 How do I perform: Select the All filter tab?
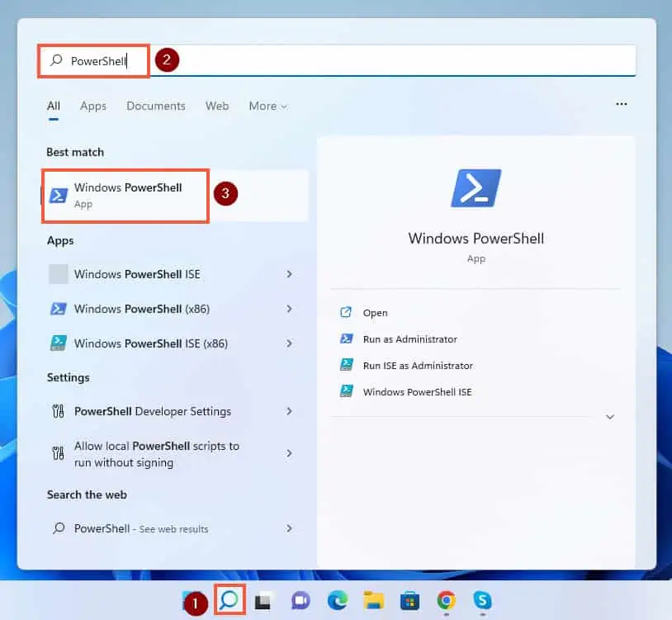click(54, 106)
